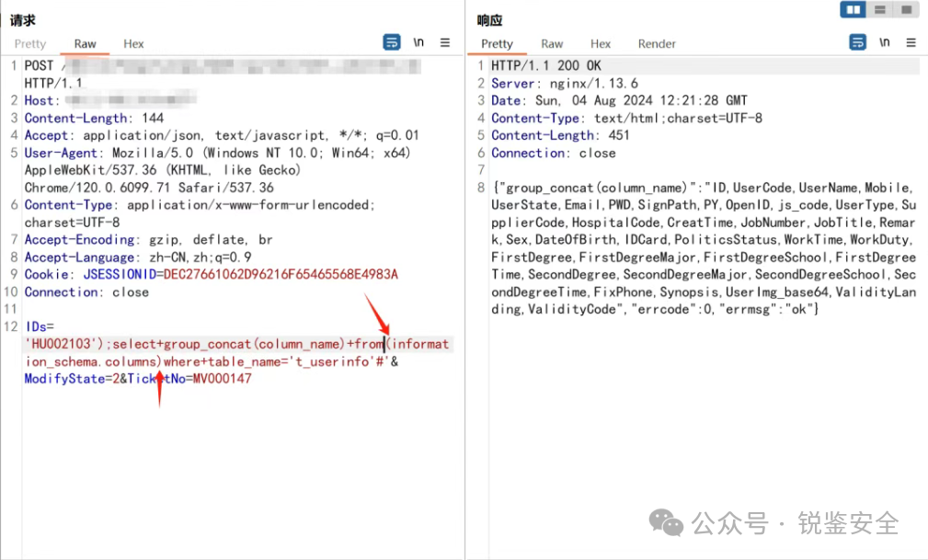Toggle word wrap icon in response panel

point(857,42)
